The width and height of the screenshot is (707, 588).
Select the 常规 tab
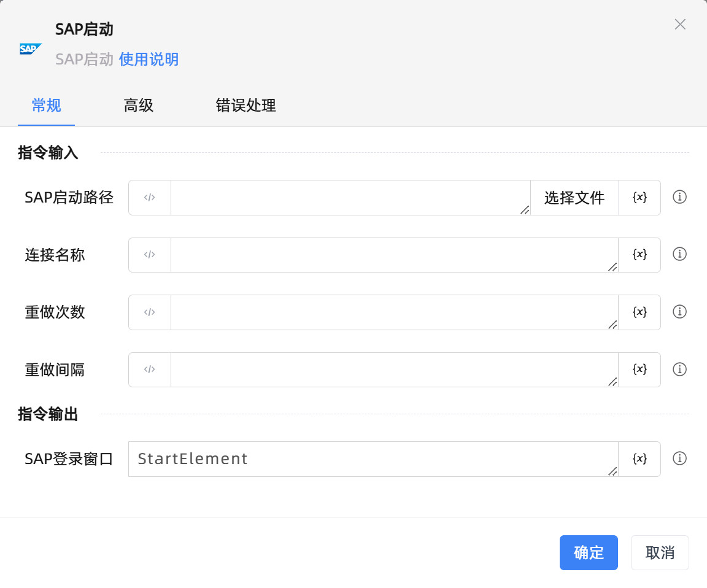click(46, 106)
